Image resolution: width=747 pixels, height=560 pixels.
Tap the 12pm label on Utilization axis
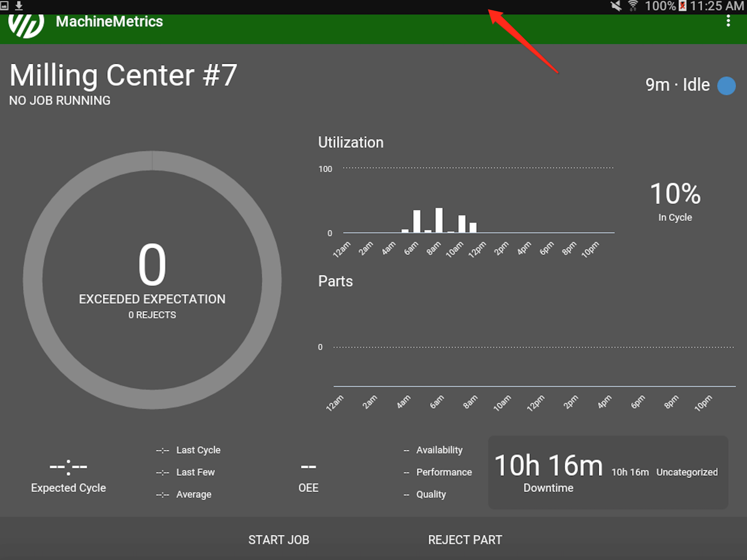coord(477,250)
